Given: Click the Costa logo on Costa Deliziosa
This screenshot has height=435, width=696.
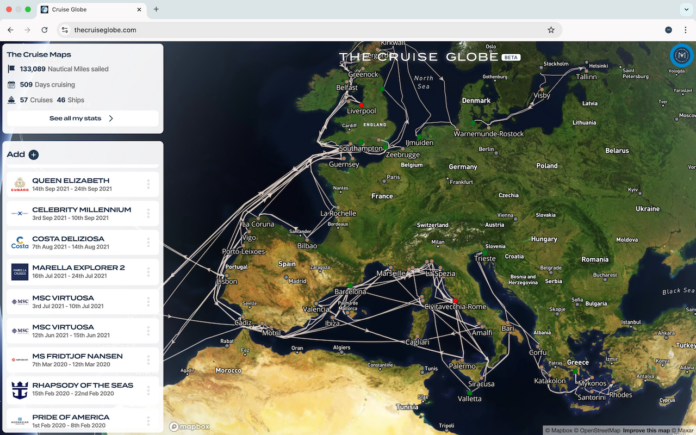Looking at the screenshot, I should [19, 243].
